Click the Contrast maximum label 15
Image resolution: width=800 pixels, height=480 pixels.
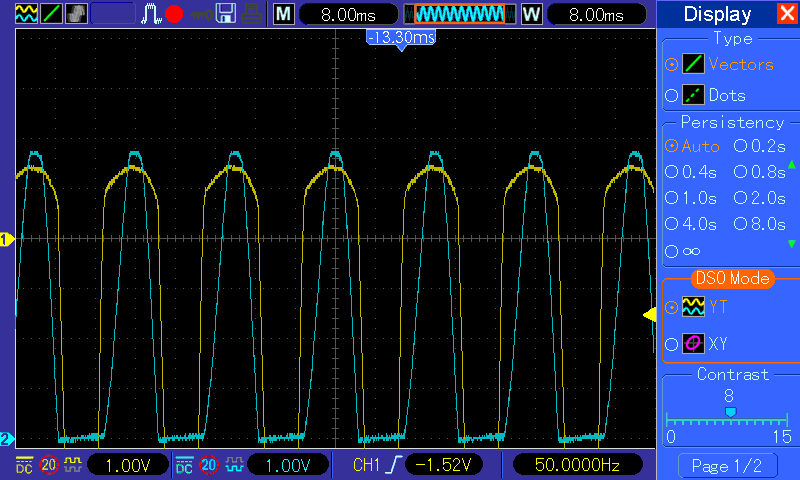782,437
